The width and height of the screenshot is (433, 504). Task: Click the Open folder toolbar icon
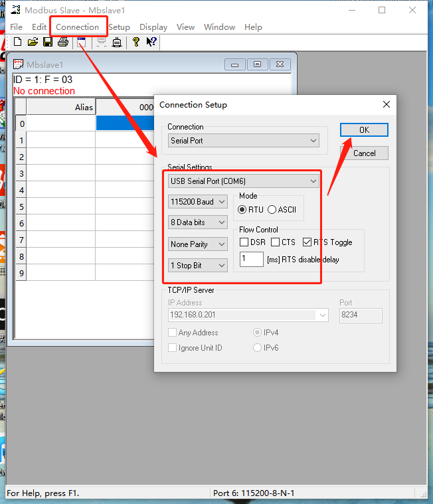[33, 42]
